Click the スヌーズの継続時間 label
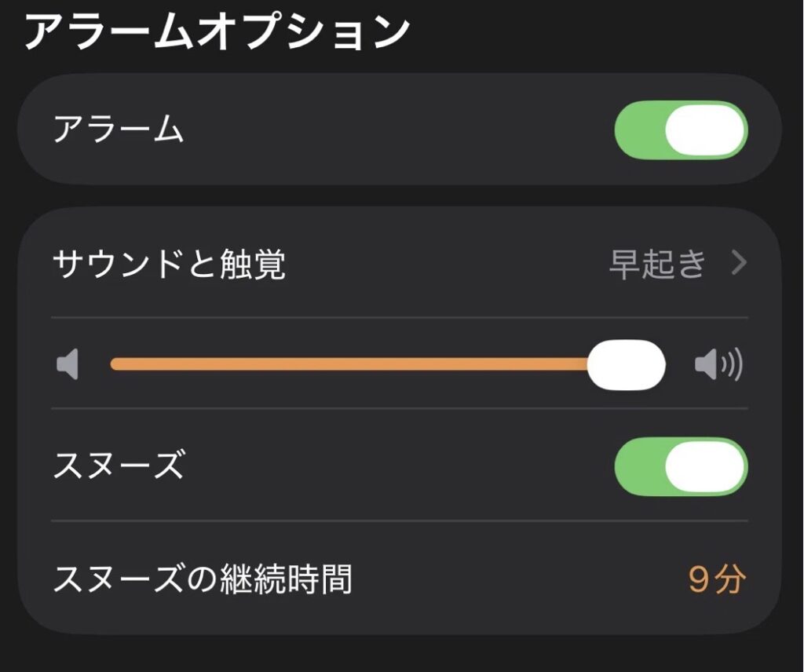Viewport: 804px width, 672px height. coord(202,580)
